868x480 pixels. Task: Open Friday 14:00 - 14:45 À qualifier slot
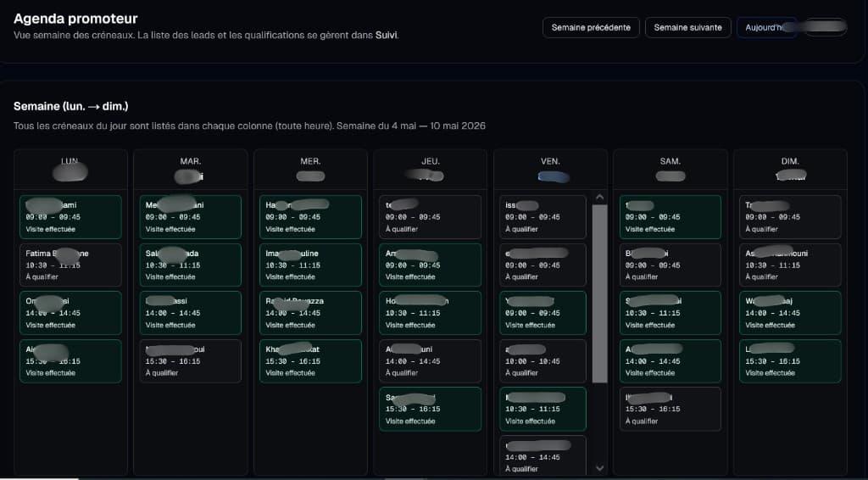[x=542, y=456]
